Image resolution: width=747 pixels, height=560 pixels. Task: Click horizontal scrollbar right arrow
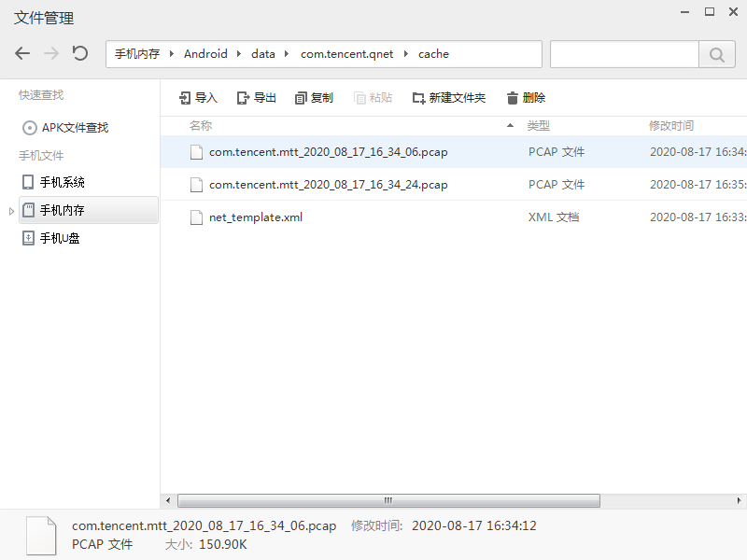(x=739, y=500)
